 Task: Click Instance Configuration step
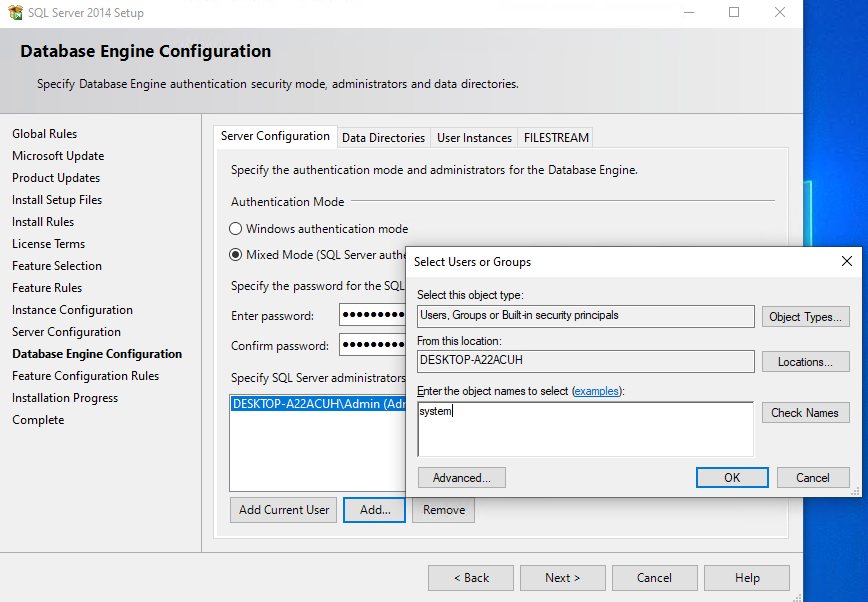tap(73, 310)
